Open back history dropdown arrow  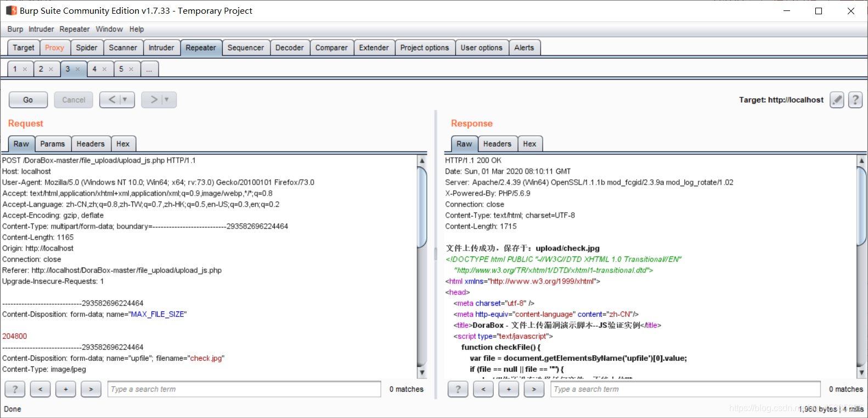pyautogui.click(x=126, y=99)
